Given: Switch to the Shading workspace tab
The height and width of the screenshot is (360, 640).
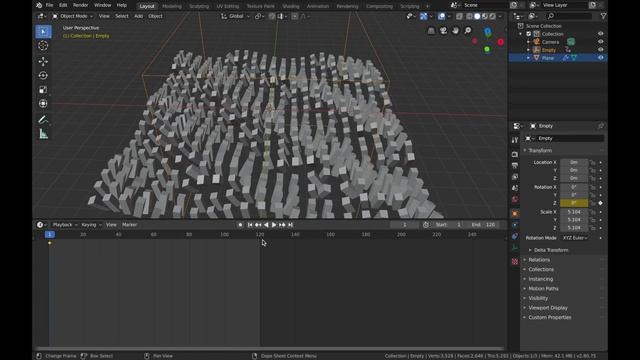Looking at the screenshot, I should 291,6.
